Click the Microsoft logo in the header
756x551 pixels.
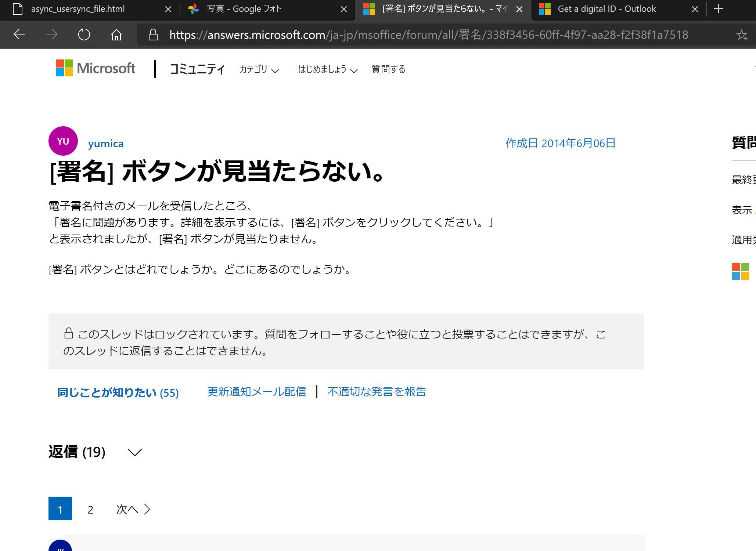(96, 68)
